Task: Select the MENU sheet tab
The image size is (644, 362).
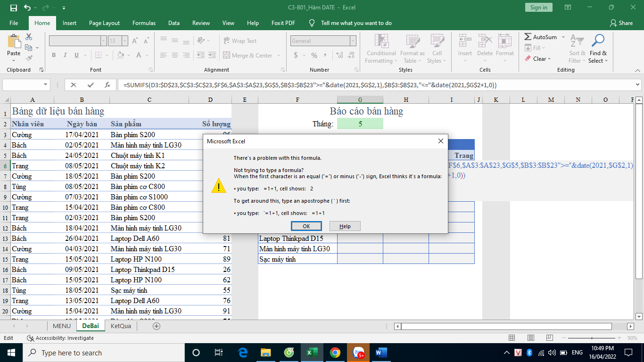Action: click(62, 326)
